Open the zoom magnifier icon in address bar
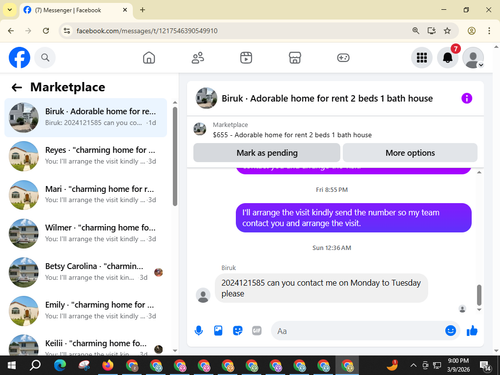Screen dimensions: 500x375 pyautogui.click(x=415, y=31)
